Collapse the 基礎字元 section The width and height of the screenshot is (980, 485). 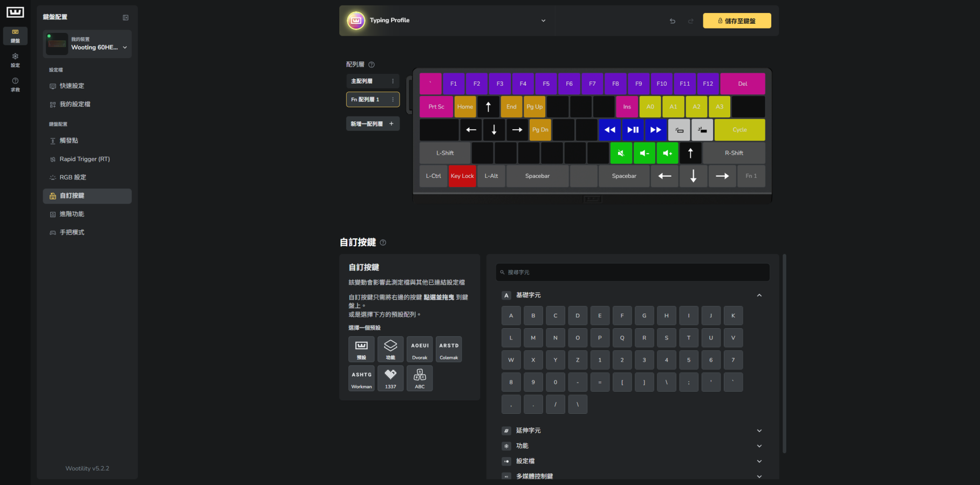pos(759,295)
